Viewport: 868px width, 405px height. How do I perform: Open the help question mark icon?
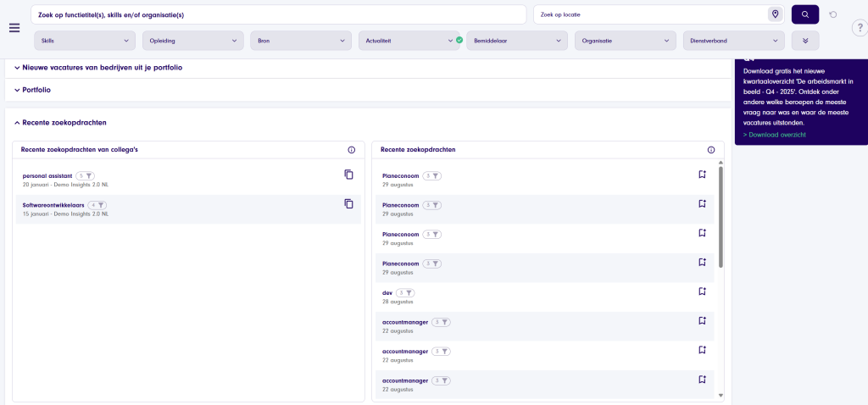tap(858, 28)
